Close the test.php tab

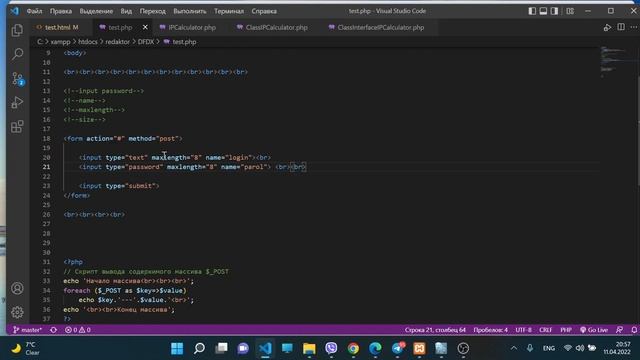tap(145, 27)
